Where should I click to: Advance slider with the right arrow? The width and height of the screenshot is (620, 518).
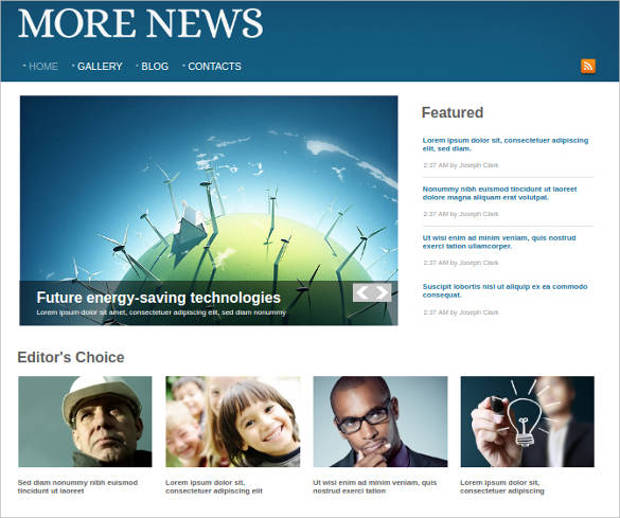point(382,293)
